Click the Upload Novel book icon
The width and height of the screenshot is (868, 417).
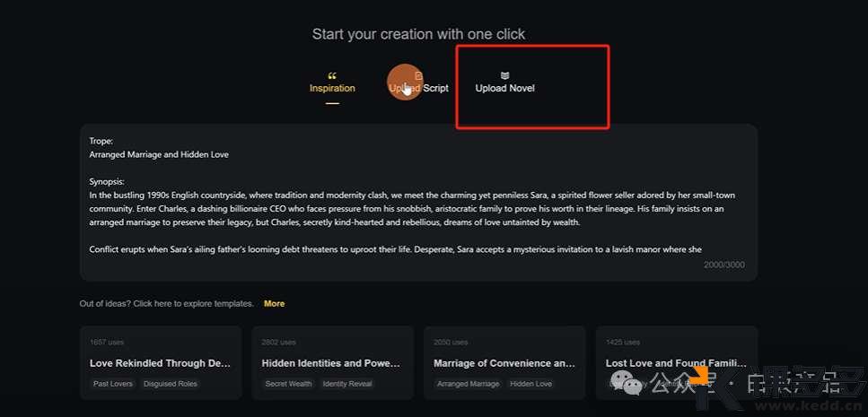504,76
